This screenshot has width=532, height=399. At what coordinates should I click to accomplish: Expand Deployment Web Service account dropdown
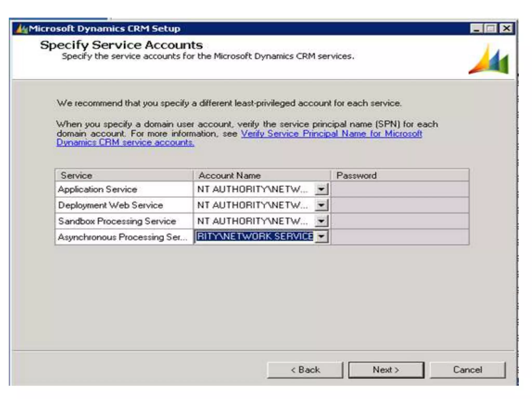[321, 205]
